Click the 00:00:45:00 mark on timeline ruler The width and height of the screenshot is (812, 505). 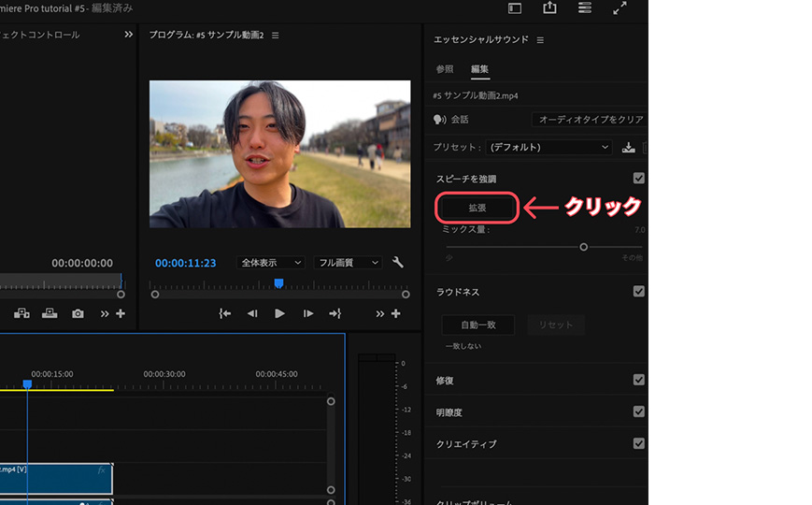point(277,374)
